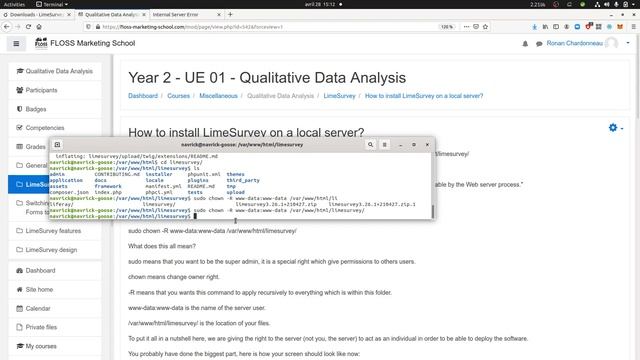Click the Miscellaneous breadcrumb link

point(218,96)
